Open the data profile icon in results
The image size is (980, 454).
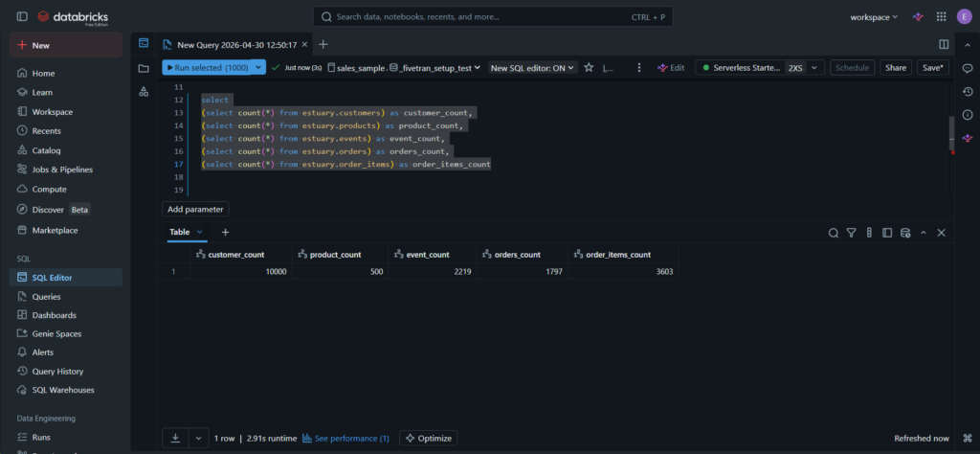[905, 233]
